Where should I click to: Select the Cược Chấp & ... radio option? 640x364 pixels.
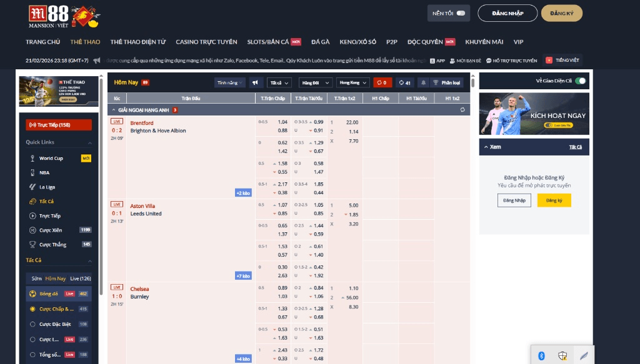[x=32, y=309]
